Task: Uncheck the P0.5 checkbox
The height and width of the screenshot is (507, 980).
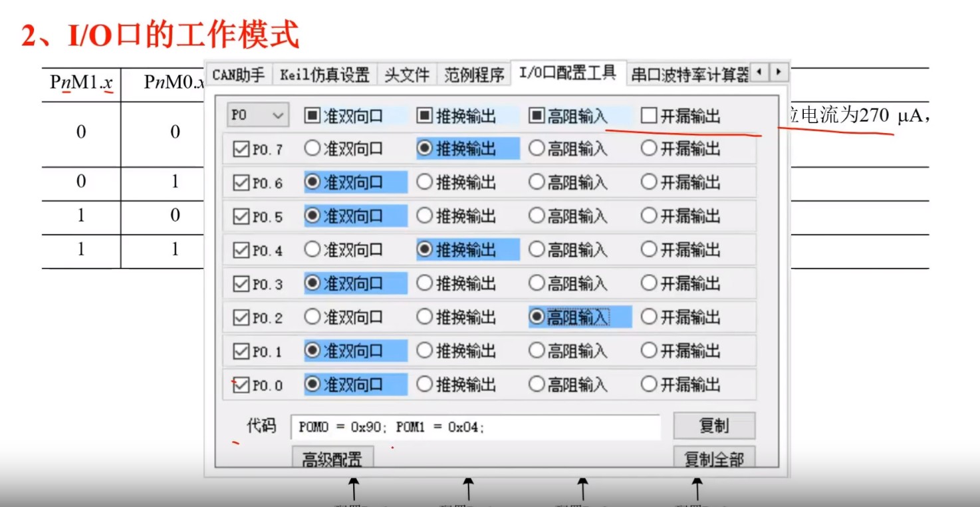Action: (241, 217)
